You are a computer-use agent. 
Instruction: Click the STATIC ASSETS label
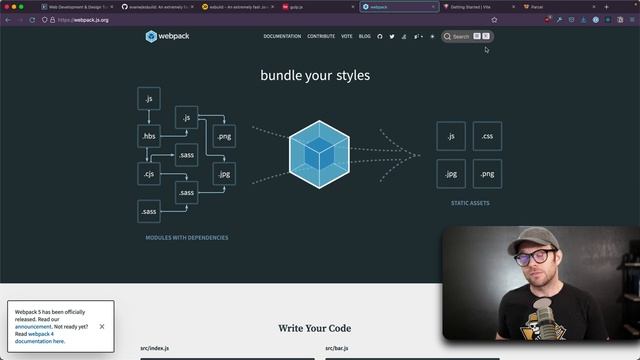click(x=470, y=203)
